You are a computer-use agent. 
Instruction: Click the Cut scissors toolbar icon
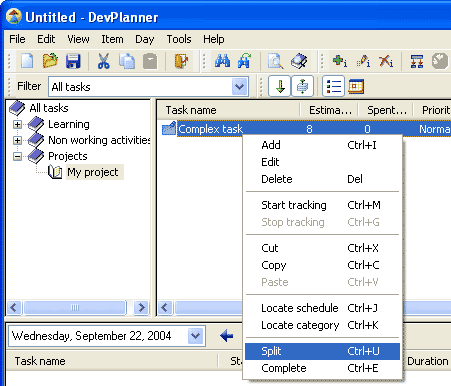(x=104, y=61)
